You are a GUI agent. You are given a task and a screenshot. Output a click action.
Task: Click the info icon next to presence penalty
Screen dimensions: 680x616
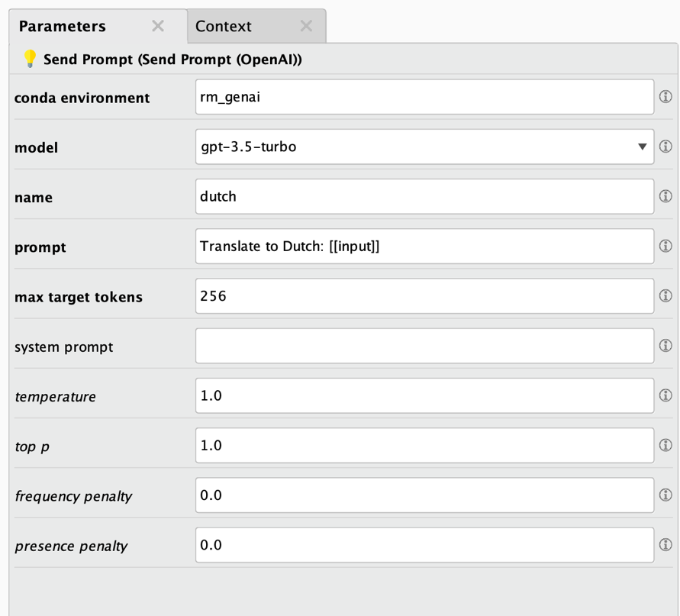tap(666, 545)
